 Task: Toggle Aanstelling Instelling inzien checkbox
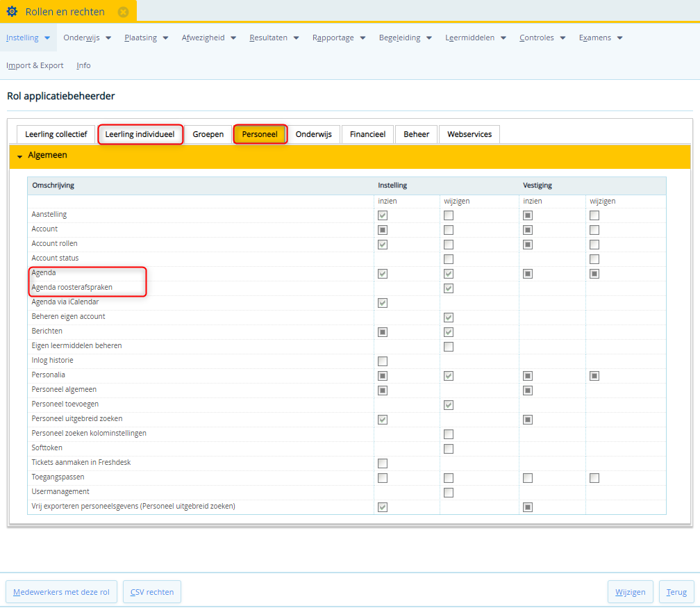tap(383, 215)
